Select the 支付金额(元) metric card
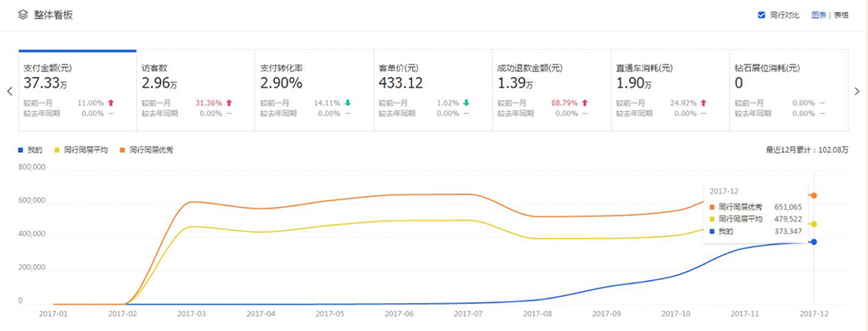The height and width of the screenshot is (331, 868). pos(77,90)
